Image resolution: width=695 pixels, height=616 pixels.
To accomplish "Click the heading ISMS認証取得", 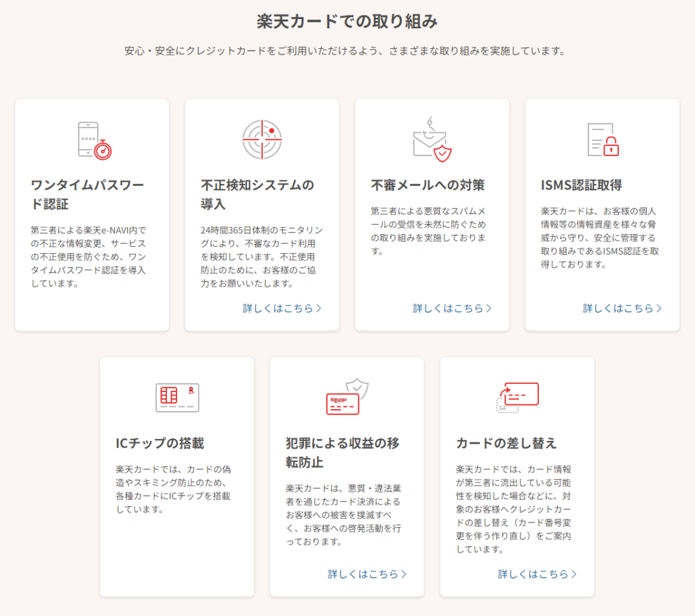I will point(582,185).
